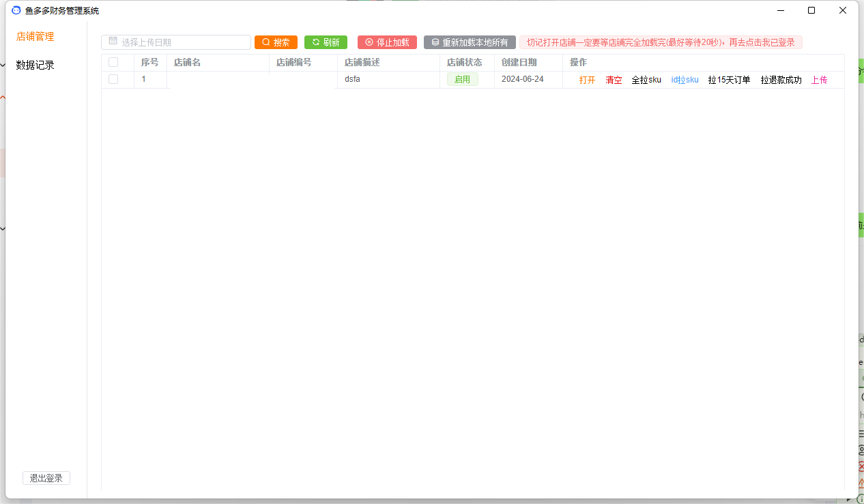864x504 pixels.
Task: Click 拉15天订单 in the row
Action: [729, 80]
